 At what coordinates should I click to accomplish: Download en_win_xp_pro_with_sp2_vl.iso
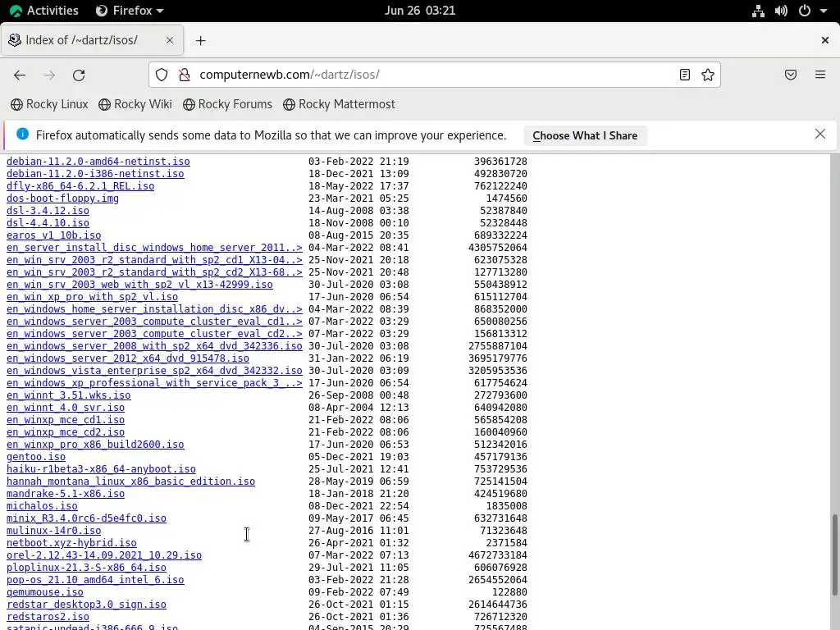point(92,297)
